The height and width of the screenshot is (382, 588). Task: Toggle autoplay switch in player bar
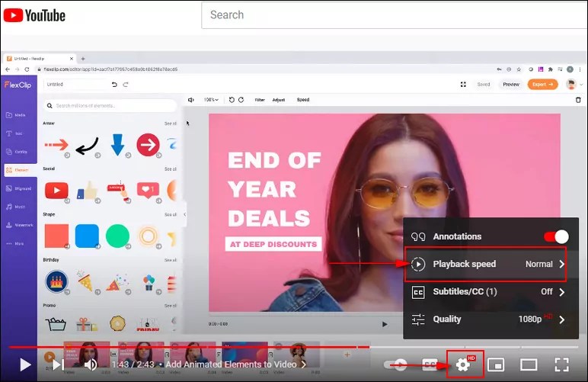pos(395,364)
